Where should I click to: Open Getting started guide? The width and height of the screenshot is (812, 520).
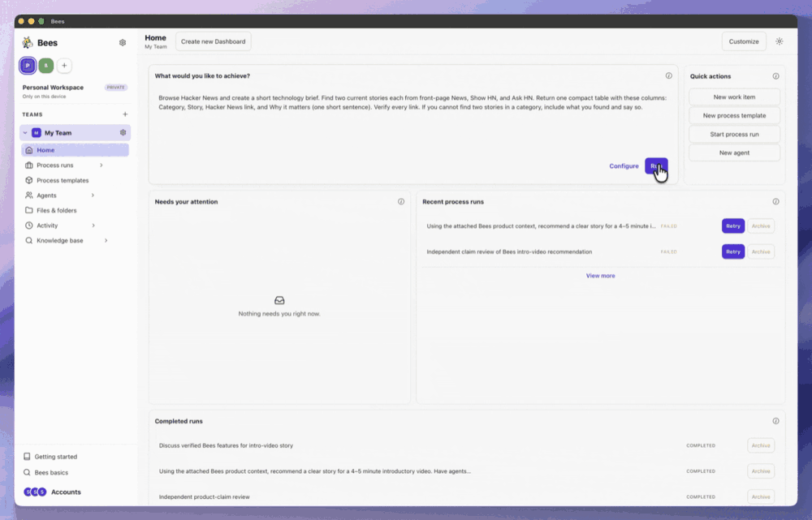(50, 457)
